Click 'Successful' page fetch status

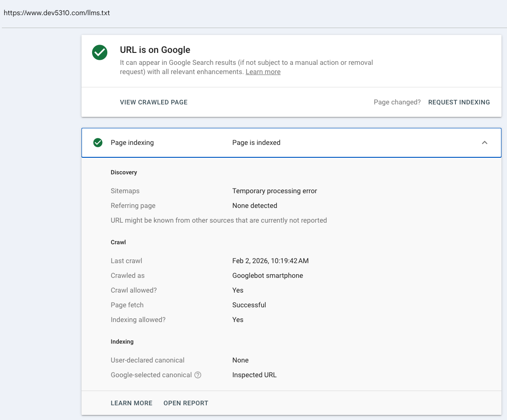tap(249, 305)
